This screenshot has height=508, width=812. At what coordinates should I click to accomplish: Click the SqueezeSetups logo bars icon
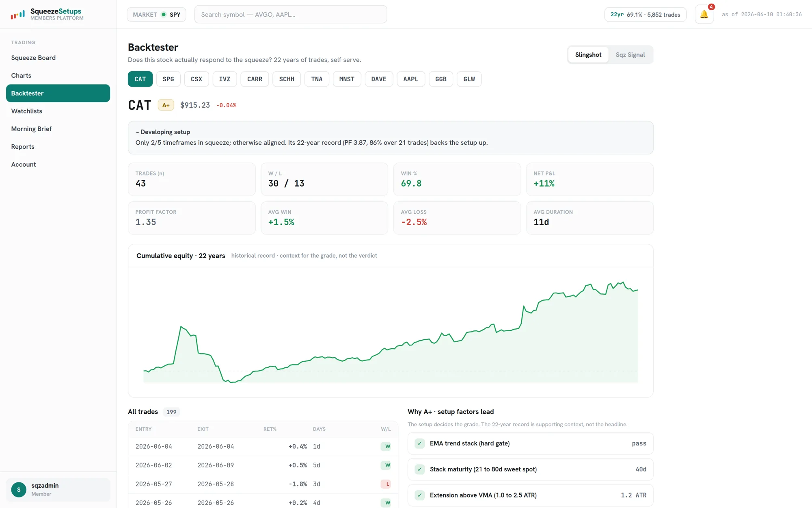(x=18, y=15)
